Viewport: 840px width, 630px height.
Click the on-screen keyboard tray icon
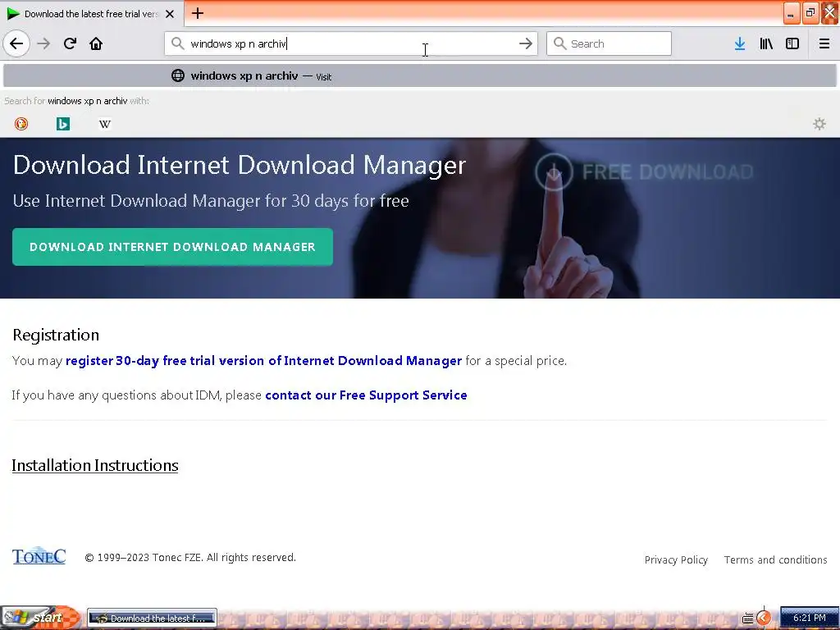point(748,619)
